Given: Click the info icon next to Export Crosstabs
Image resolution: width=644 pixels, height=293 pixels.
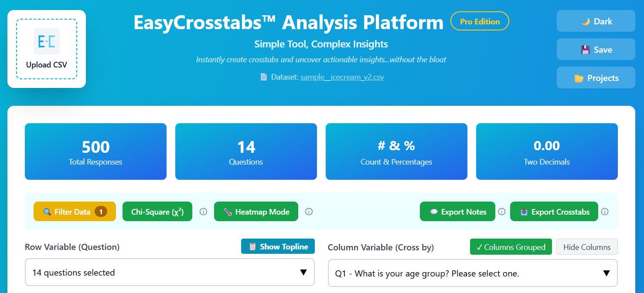Looking at the screenshot, I should pos(605,212).
